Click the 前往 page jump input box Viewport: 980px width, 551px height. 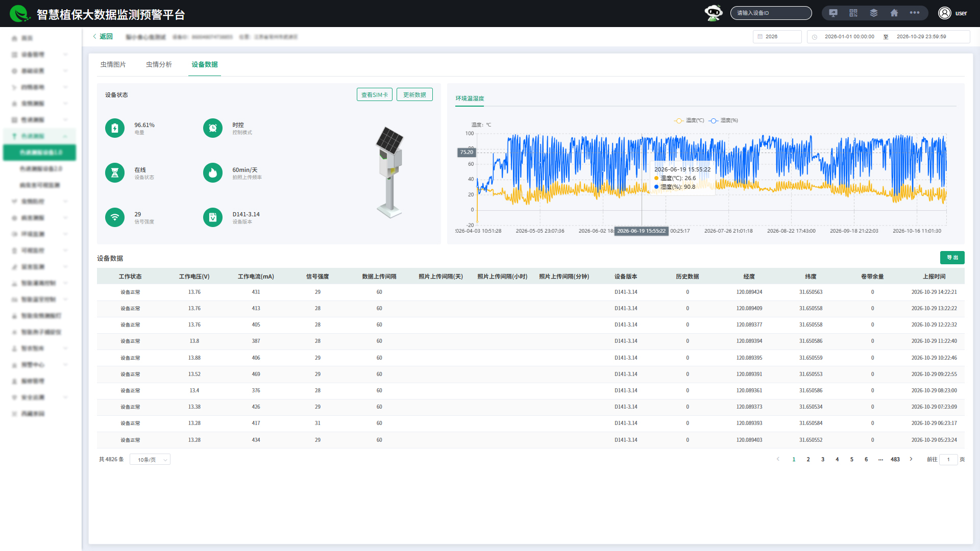(x=948, y=460)
